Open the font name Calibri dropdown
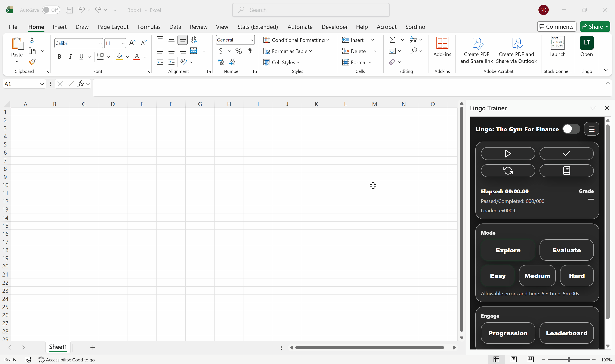Image resolution: width=615 pixels, height=364 pixels. coord(100,43)
